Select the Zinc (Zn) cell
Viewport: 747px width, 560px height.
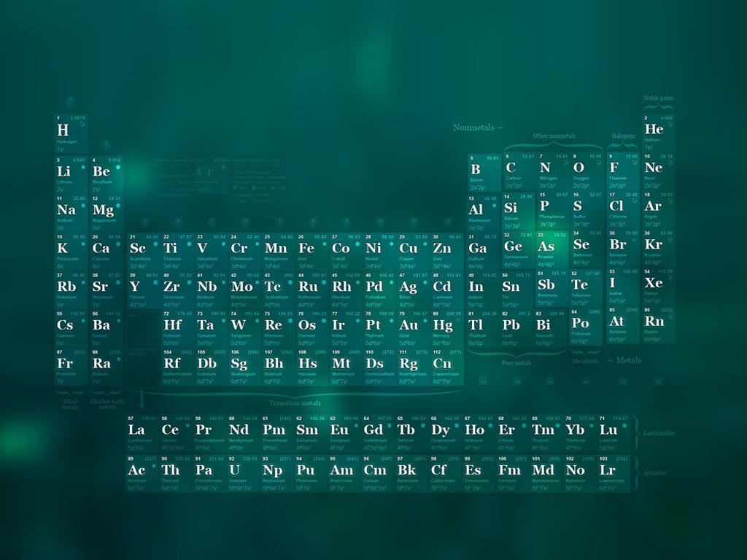coord(447,252)
